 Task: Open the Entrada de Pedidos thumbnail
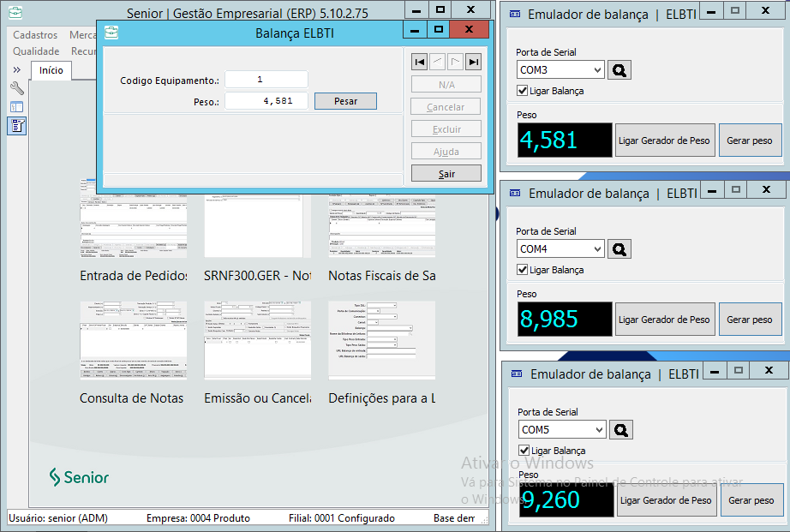pyautogui.click(x=133, y=219)
